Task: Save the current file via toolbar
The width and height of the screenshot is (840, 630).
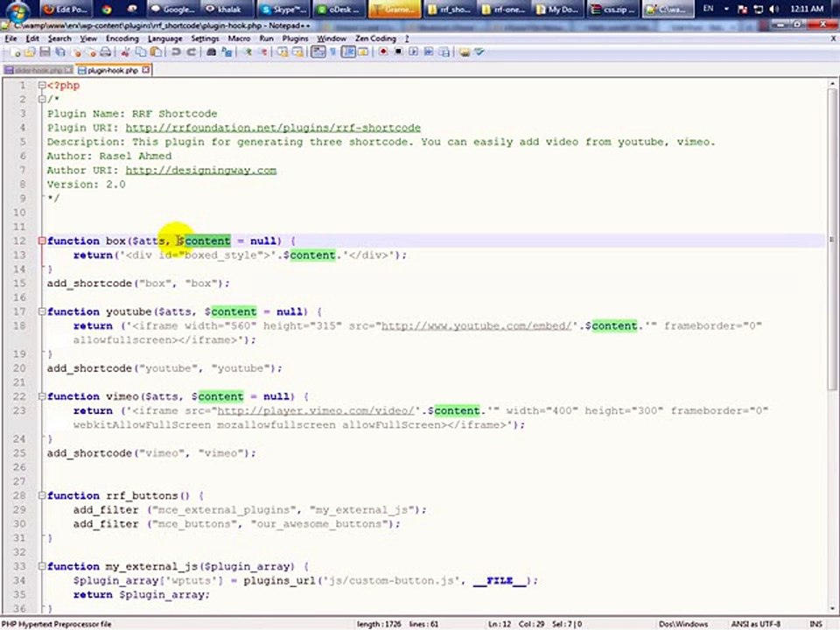Action: point(45,52)
